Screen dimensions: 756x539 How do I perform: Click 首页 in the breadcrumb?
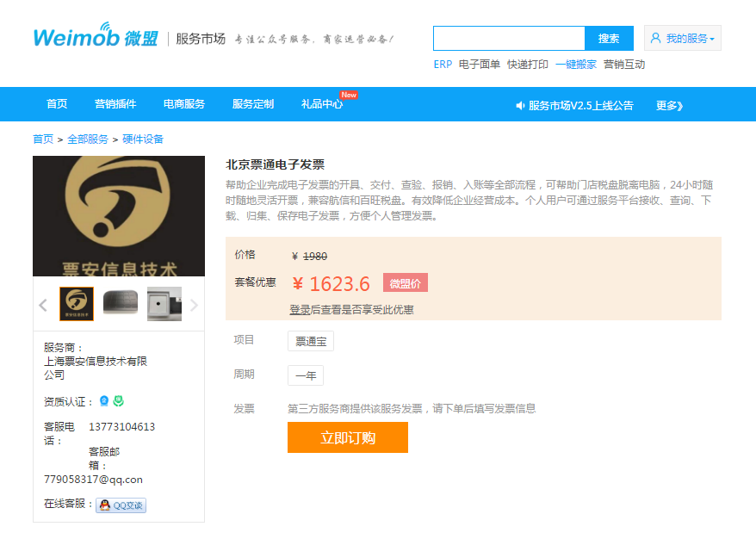pyautogui.click(x=43, y=139)
